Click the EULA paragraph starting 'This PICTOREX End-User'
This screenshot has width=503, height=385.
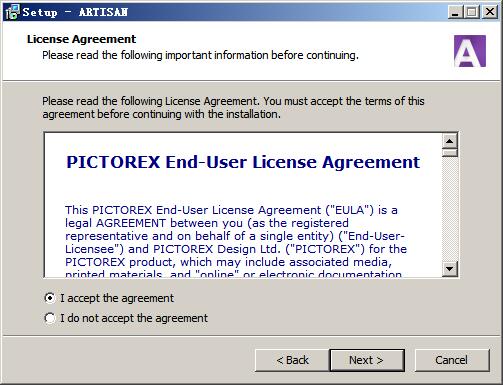(236, 242)
